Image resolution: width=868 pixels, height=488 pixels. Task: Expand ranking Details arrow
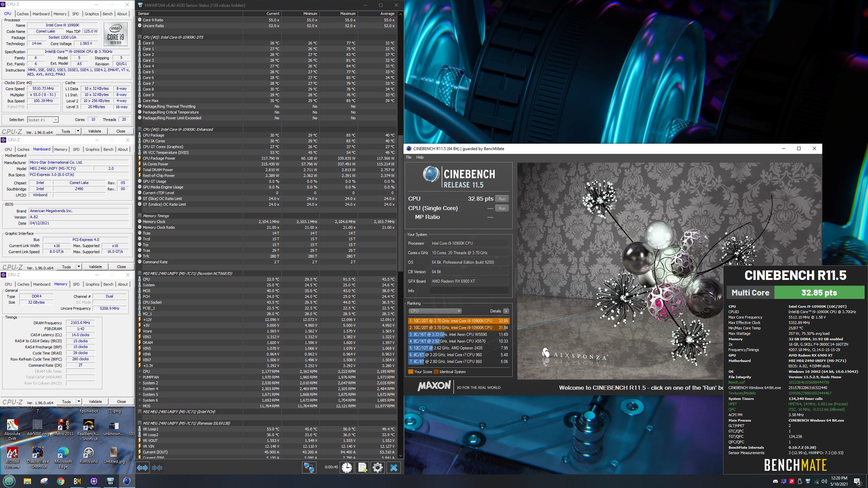tap(506, 311)
